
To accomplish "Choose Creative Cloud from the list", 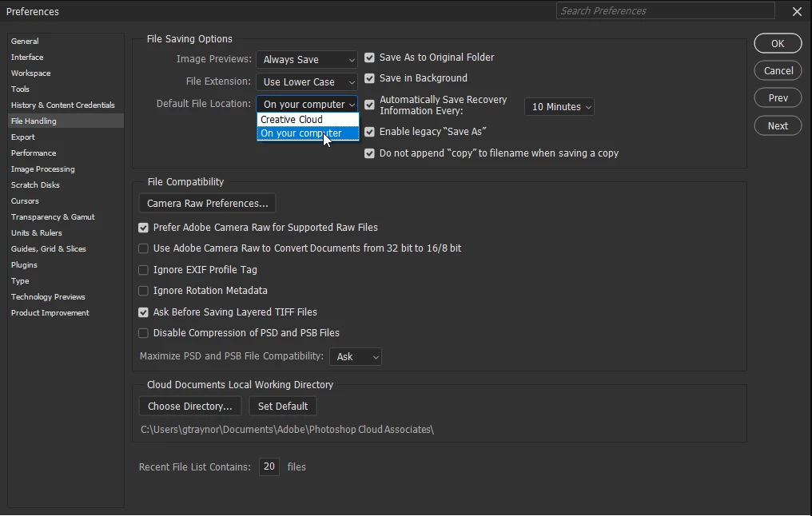I will point(308,120).
